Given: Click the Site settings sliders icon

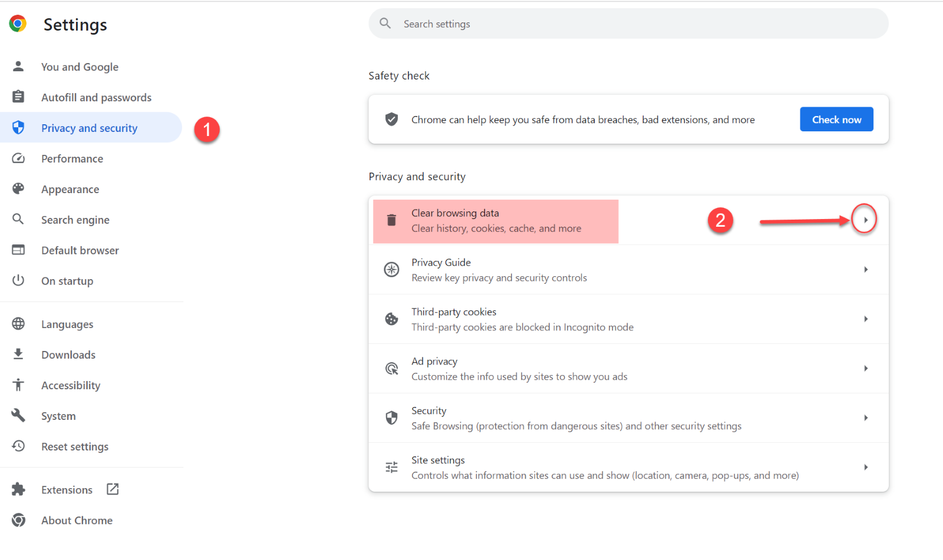Looking at the screenshot, I should point(391,468).
